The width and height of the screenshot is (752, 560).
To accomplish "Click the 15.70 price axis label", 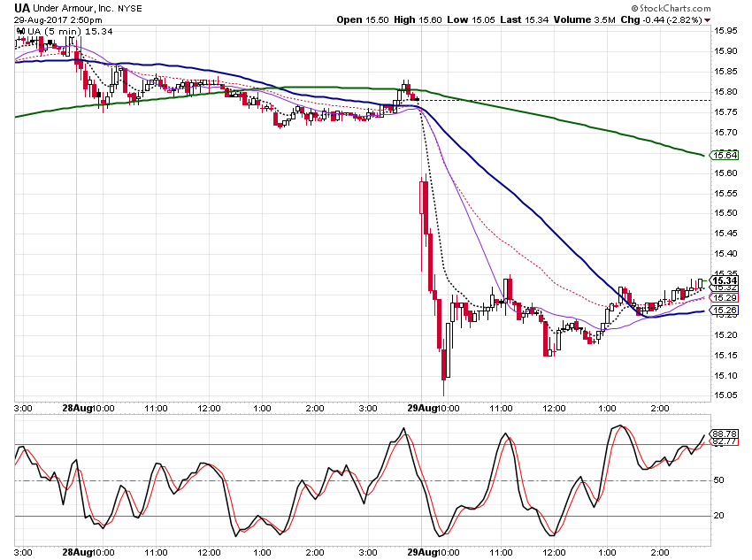I will [725, 133].
